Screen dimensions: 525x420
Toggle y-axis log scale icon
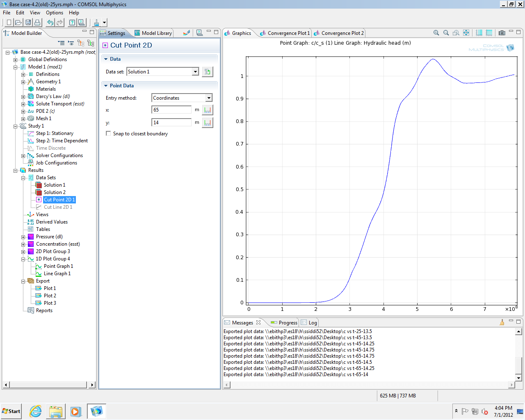(x=489, y=33)
